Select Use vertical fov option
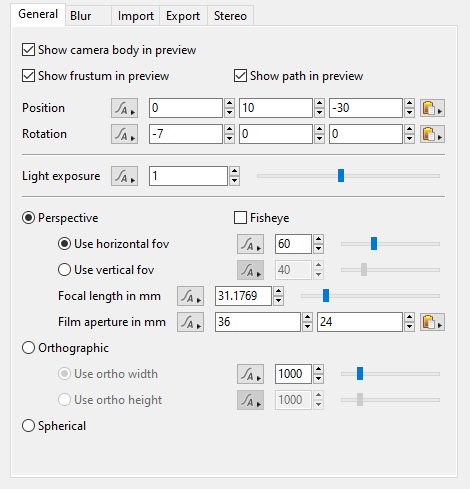This screenshot has height=489, width=470. (64, 270)
